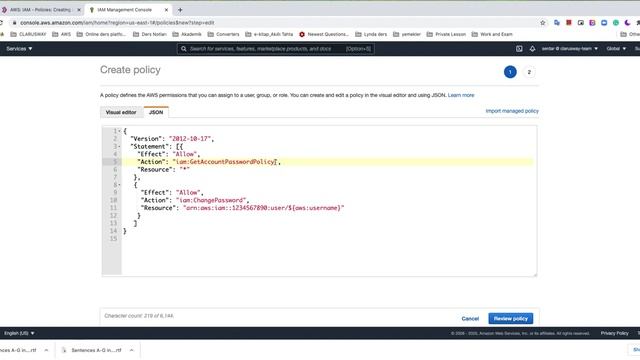The height and width of the screenshot is (360, 640).
Task: Open the Learn more link
Action: [x=461, y=95]
